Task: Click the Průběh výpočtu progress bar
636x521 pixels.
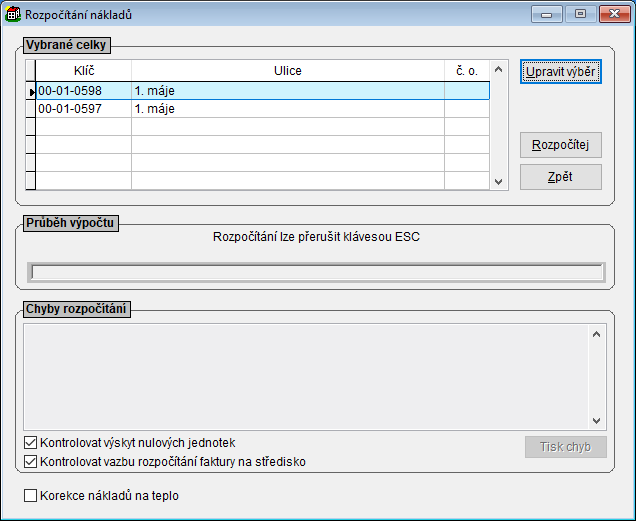Action: (x=316, y=272)
